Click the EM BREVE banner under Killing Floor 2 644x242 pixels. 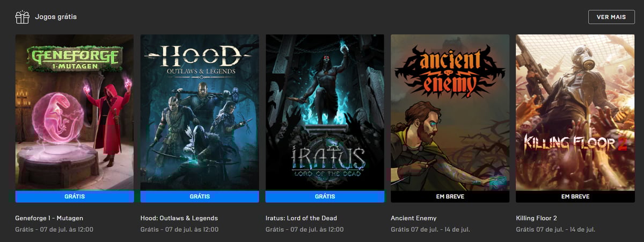coord(575,196)
